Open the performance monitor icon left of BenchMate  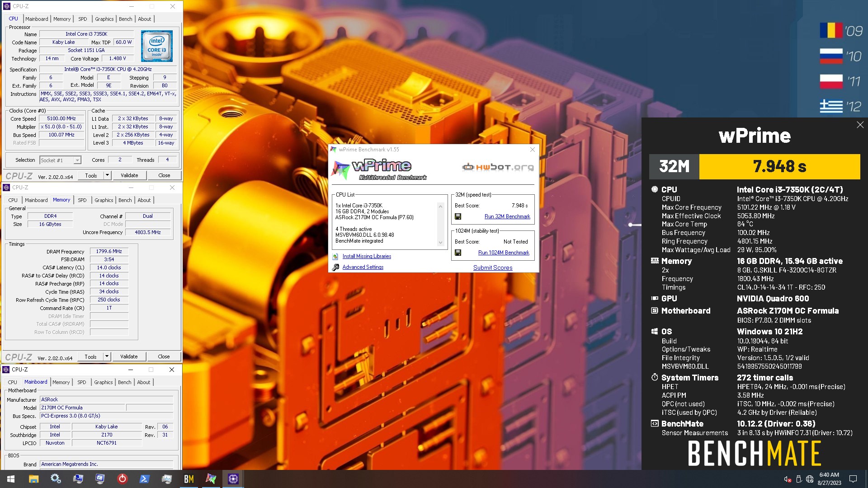(166, 479)
